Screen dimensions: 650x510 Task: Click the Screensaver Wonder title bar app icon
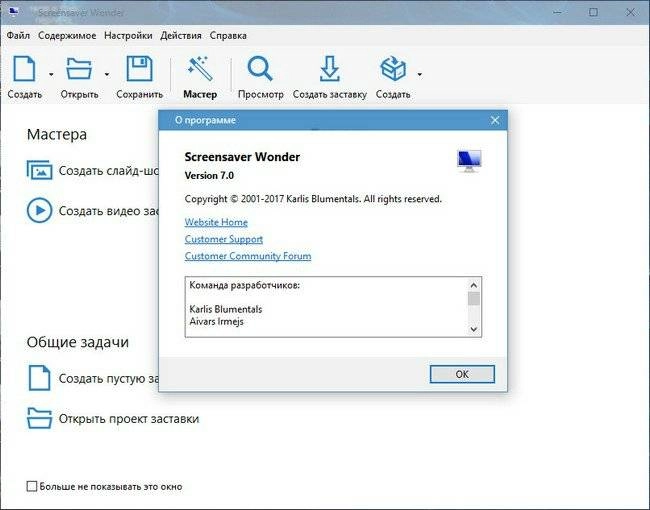pyautogui.click(x=13, y=12)
